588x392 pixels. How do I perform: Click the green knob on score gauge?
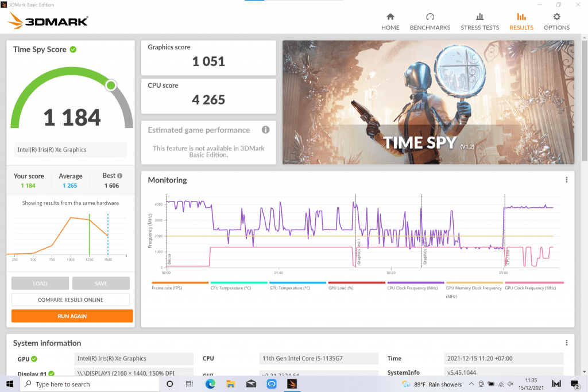pos(111,86)
